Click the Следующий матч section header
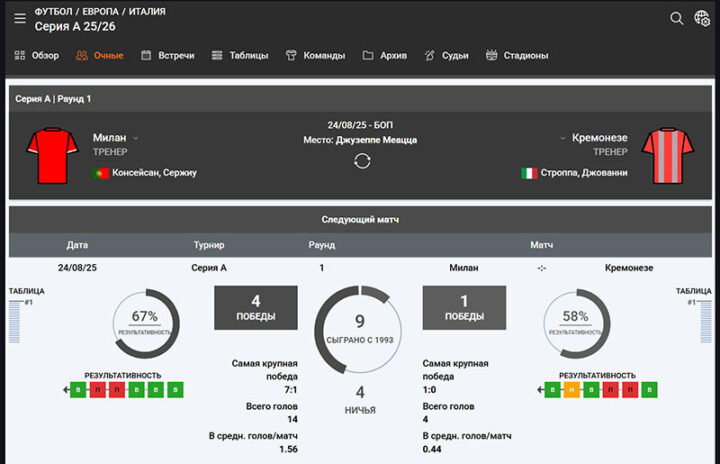The width and height of the screenshot is (720, 464). pyautogui.click(x=360, y=220)
